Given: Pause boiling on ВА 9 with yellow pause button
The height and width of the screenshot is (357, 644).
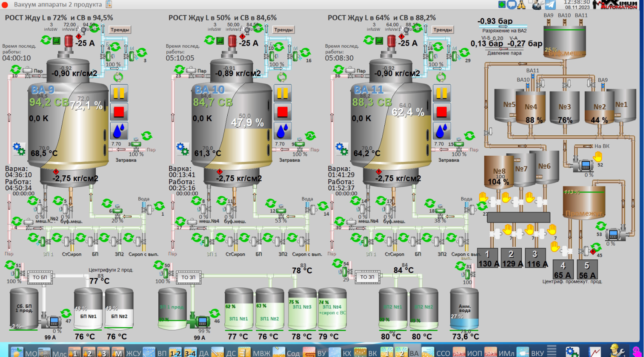Looking at the screenshot, I should click(119, 93).
